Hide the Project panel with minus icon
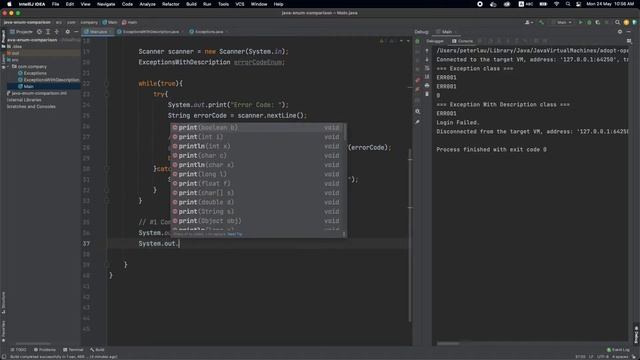 pyautogui.click(x=76, y=31)
